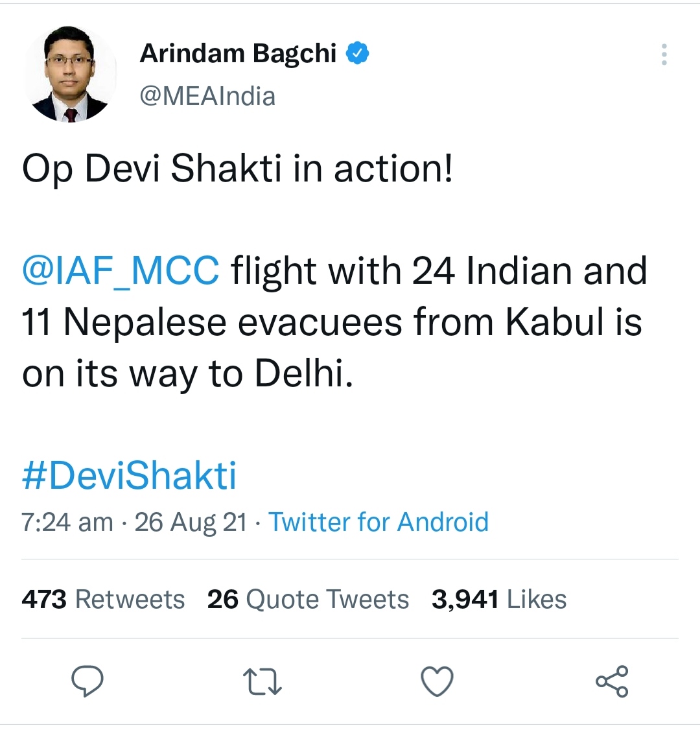
Task: Click the 'Op Devi Shakti in action!' line
Action: coord(238,169)
